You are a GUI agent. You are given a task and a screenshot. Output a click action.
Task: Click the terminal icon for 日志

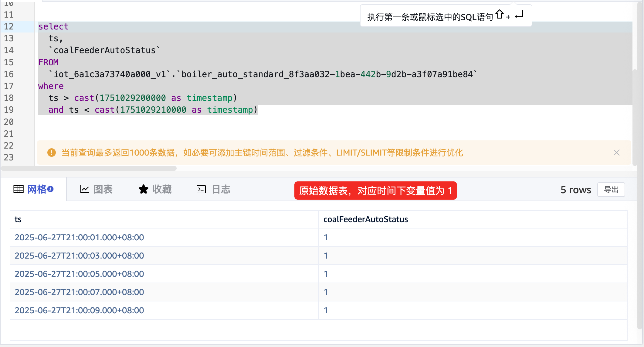[x=201, y=189]
